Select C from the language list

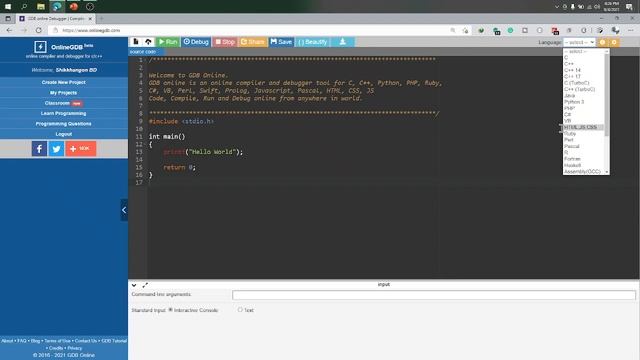(x=566, y=58)
